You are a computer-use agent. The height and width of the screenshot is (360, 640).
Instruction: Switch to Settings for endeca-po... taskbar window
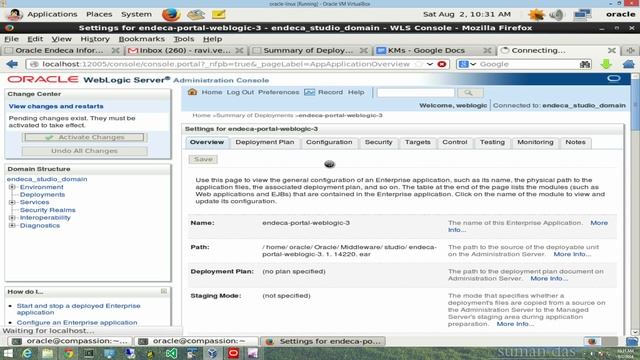(322, 341)
